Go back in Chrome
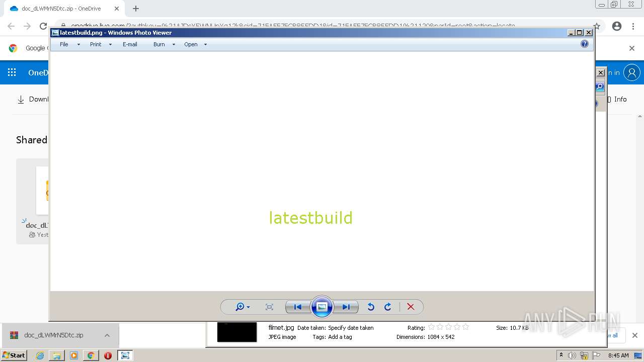 pyautogui.click(x=11, y=26)
